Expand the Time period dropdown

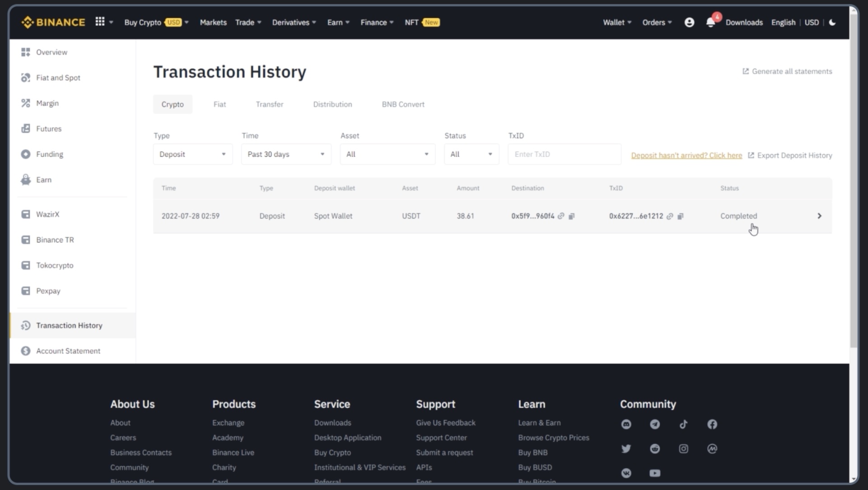tap(285, 154)
